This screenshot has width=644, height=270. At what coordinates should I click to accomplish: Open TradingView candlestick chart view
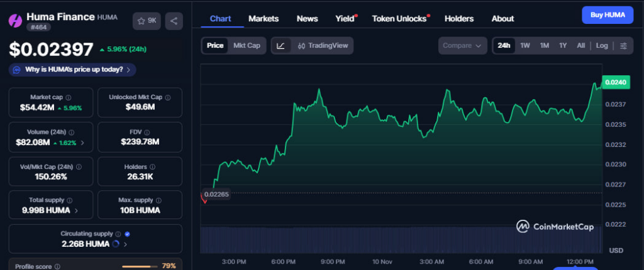pos(323,46)
